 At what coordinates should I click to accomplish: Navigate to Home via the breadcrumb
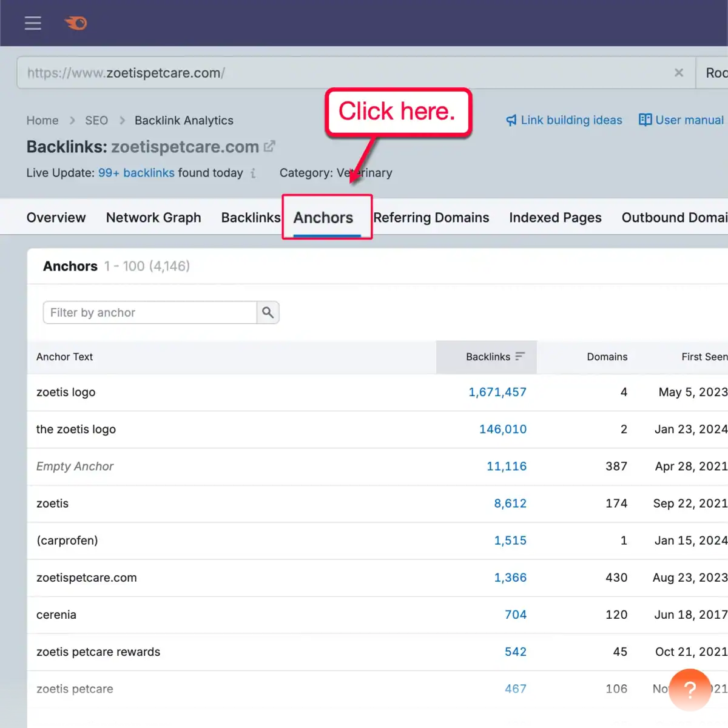coord(42,120)
